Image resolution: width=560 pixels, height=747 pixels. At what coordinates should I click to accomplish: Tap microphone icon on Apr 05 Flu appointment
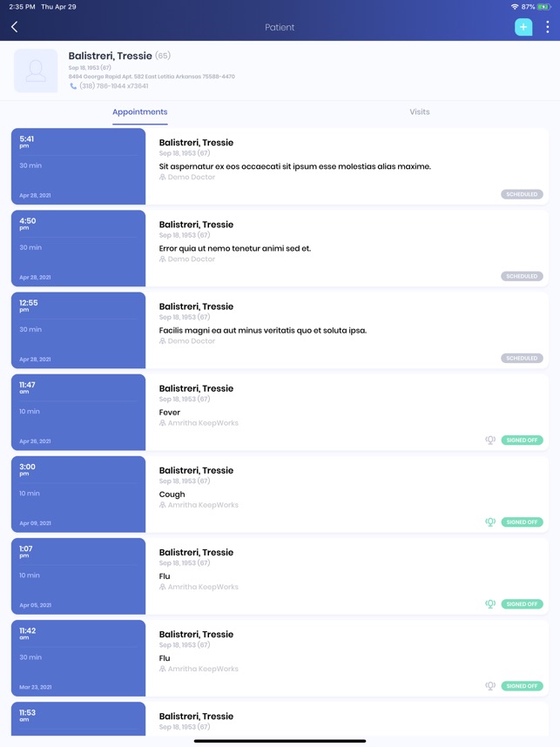(490, 604)
